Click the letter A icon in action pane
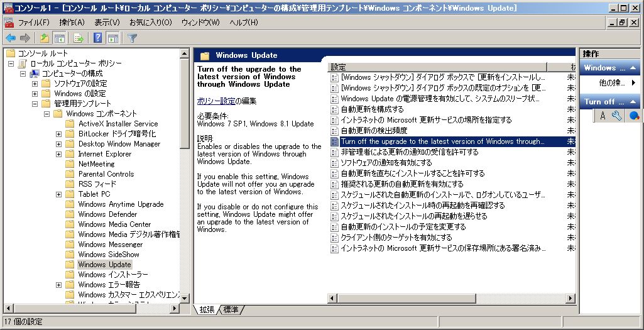The width and height of the screenshot is (644, 330). [603, 116]
